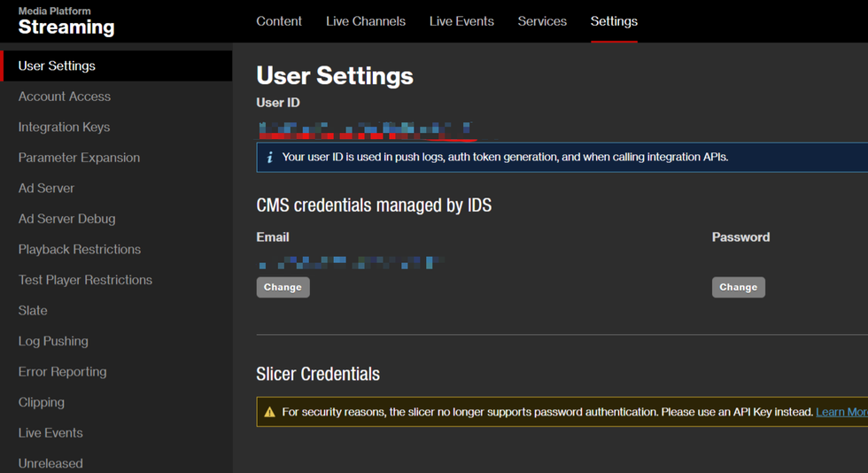Open the Log Pushing settings

point(53,341)
